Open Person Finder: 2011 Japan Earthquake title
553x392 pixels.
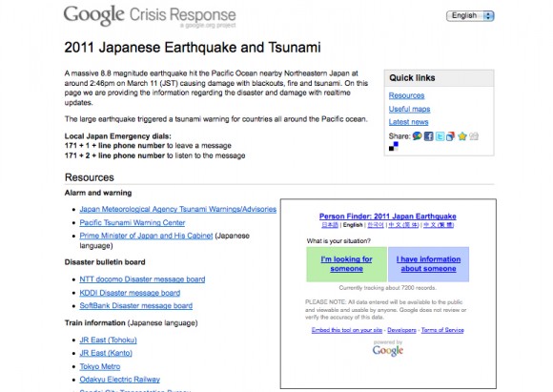388,217
